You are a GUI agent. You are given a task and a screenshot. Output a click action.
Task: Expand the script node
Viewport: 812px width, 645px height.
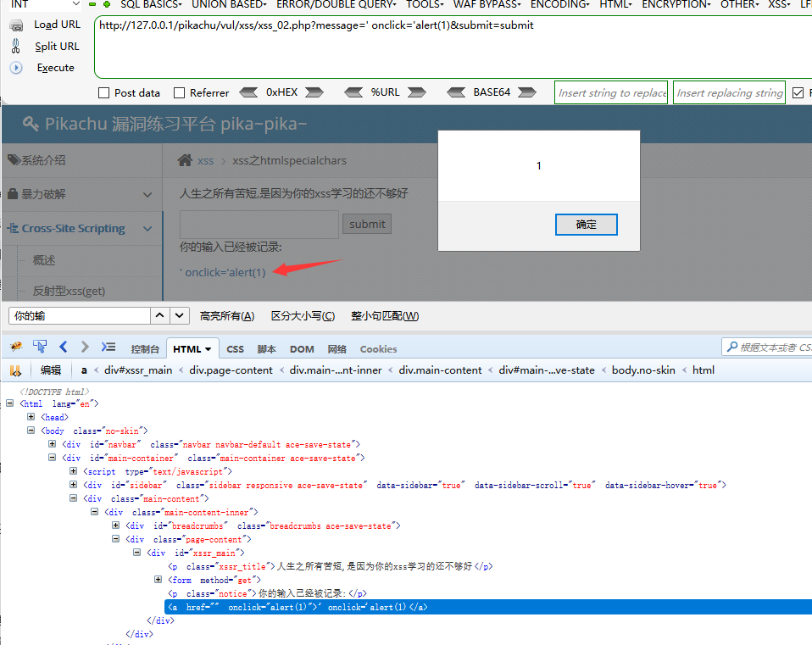tap(74, 471)
